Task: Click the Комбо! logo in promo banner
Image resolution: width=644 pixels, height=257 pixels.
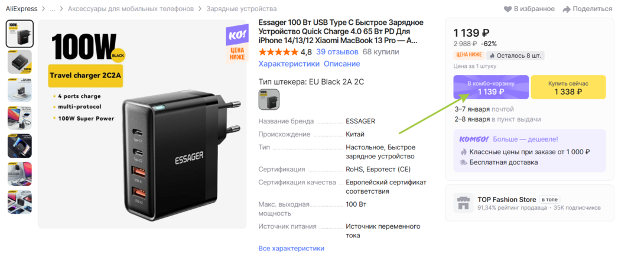Action: 474,139
